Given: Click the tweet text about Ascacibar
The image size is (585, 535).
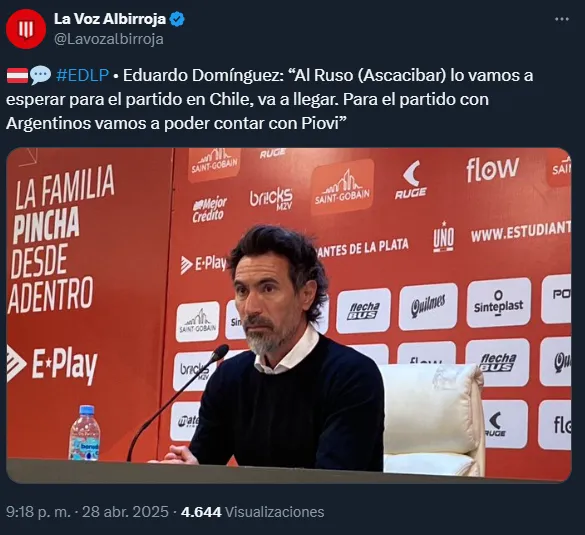Looking at the screenshot, I should [x=269, y=99].
